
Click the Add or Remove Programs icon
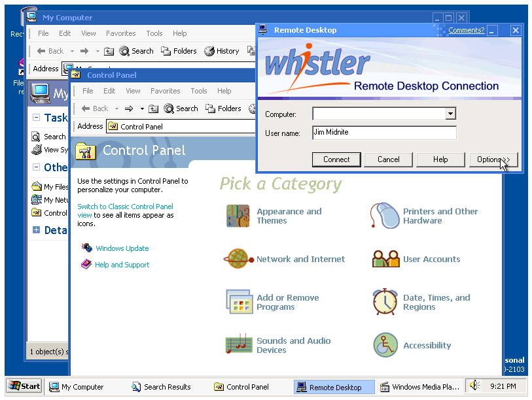pyautogui.click(x=239, y=302)
